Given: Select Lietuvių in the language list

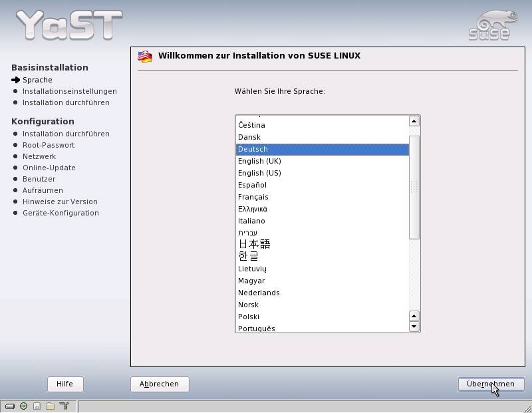Looking at the screenshot, I should tap(323, 269).
